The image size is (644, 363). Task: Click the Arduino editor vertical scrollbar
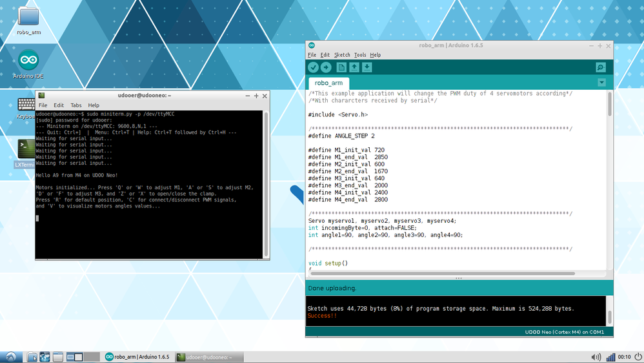coord(610,104)
